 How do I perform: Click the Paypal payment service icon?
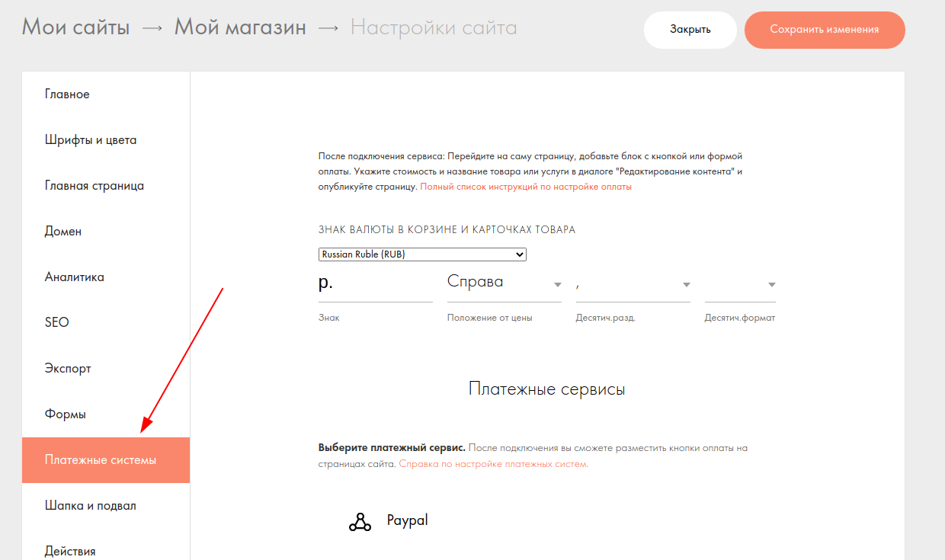[360, 522]
